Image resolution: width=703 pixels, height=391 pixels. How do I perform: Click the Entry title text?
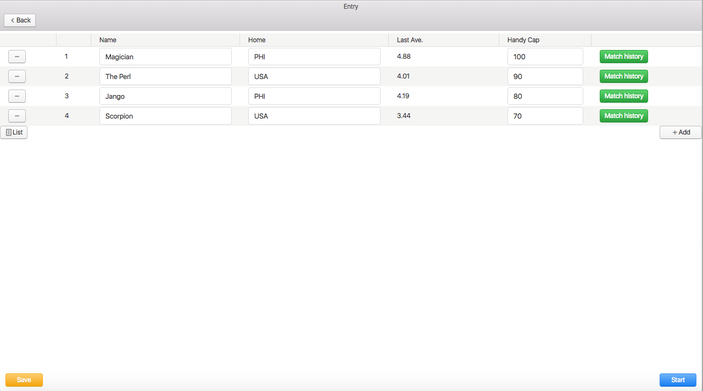pyautogui.click(x=351, y=6)
